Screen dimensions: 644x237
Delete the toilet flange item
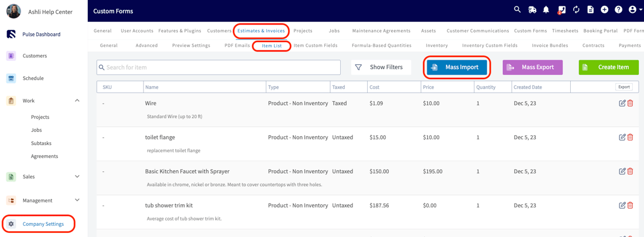pos(630,137)
